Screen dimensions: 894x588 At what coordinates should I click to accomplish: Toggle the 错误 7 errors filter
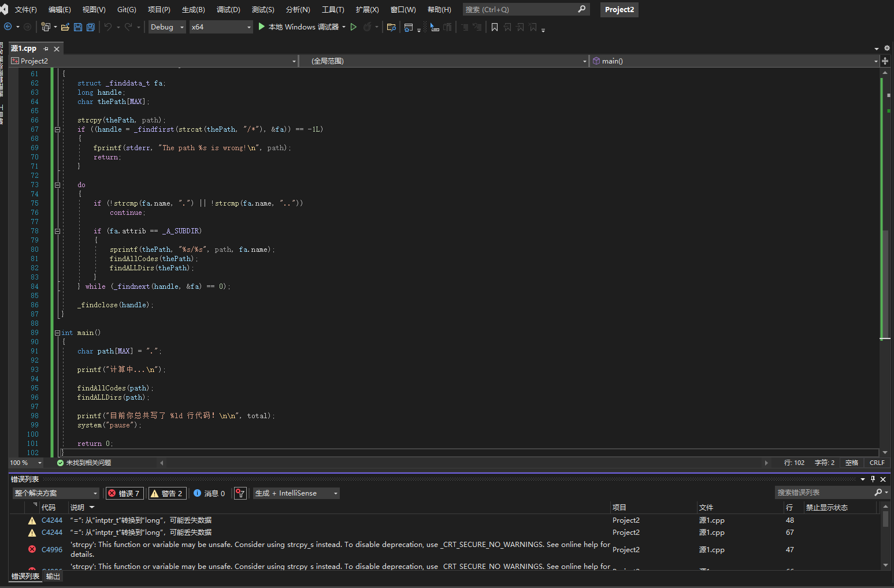point(124,493)
